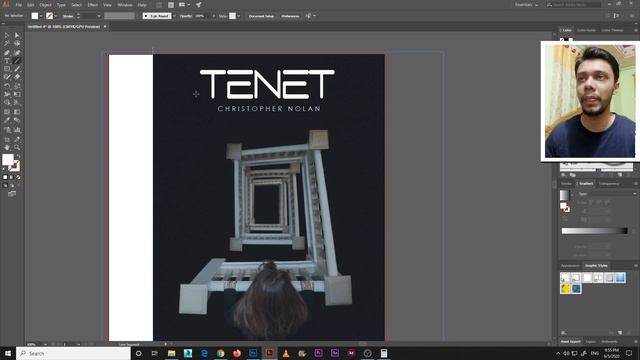Open the Effect menu

click(93, 5)
